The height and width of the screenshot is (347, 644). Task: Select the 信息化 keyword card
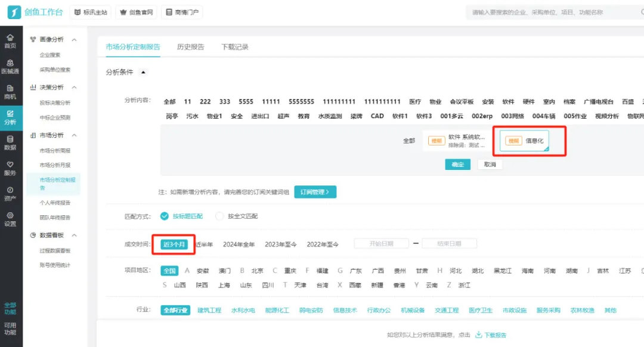coord(524,141)
